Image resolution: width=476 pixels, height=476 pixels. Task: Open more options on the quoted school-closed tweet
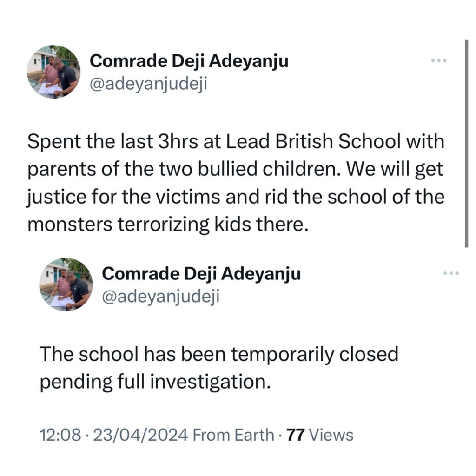[451, 273]
